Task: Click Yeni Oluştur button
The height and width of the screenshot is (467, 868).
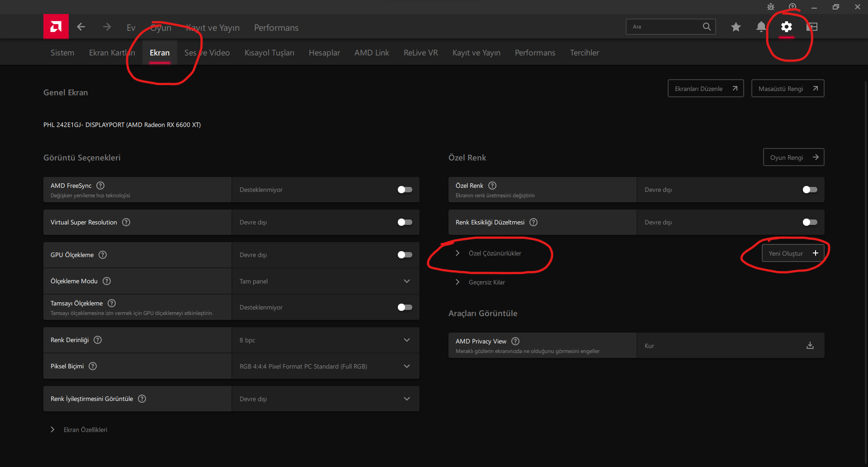Action: (x=793, y=253)
